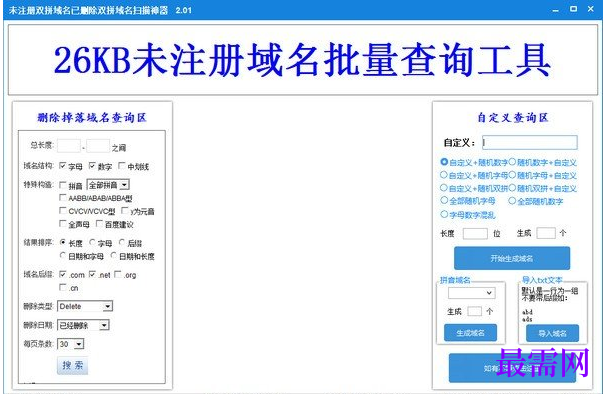The height and width of the screenshot is (394, 608).
Task: Select 自定义+随机双拼 radio option
Action: (444, 188)
